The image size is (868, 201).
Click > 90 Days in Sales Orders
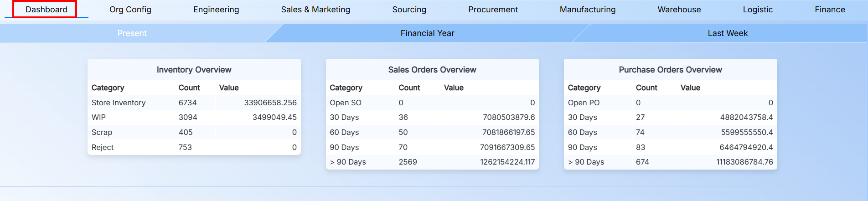[348, 162]
